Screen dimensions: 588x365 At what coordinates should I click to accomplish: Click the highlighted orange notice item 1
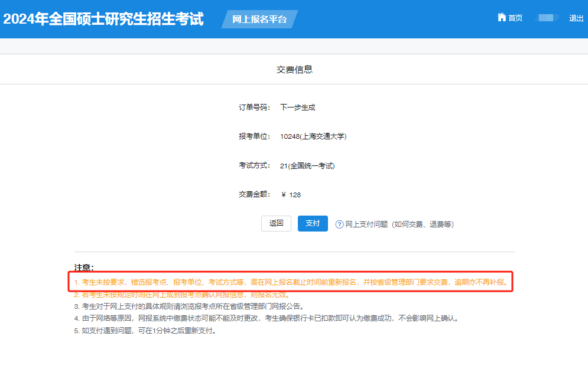click(291, 282)
